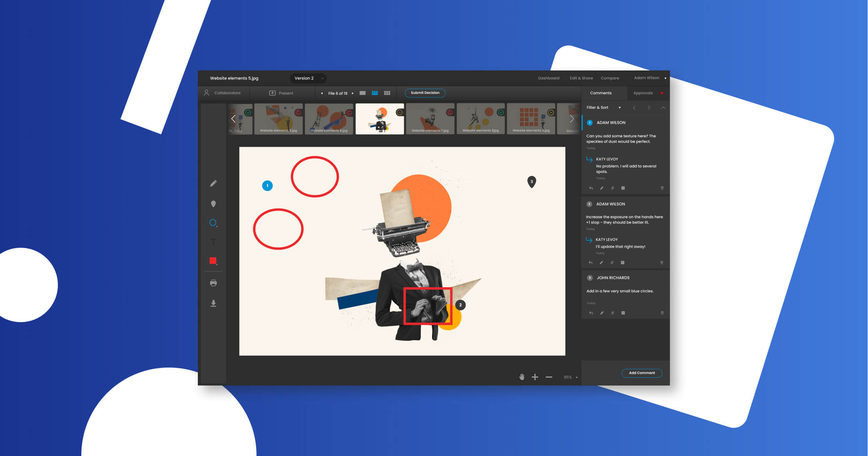Open the Dashboard menu item
This screenshot has height=456, width=868.
coord(549,78)
